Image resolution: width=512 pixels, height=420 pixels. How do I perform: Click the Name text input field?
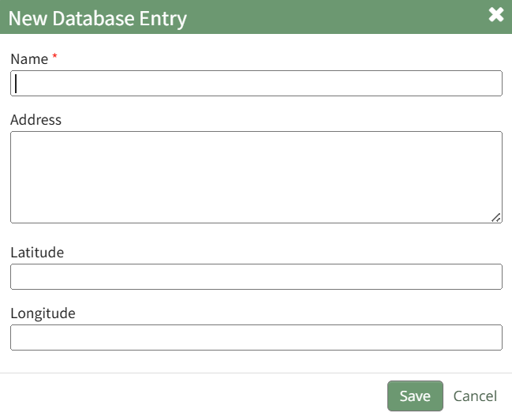pos(256,84)
